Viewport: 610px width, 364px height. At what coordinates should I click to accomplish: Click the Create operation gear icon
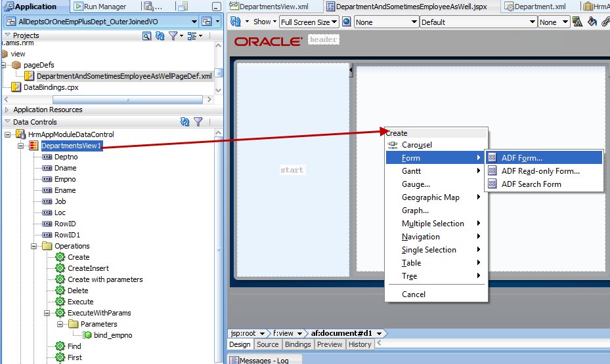[x=60, y=257]
